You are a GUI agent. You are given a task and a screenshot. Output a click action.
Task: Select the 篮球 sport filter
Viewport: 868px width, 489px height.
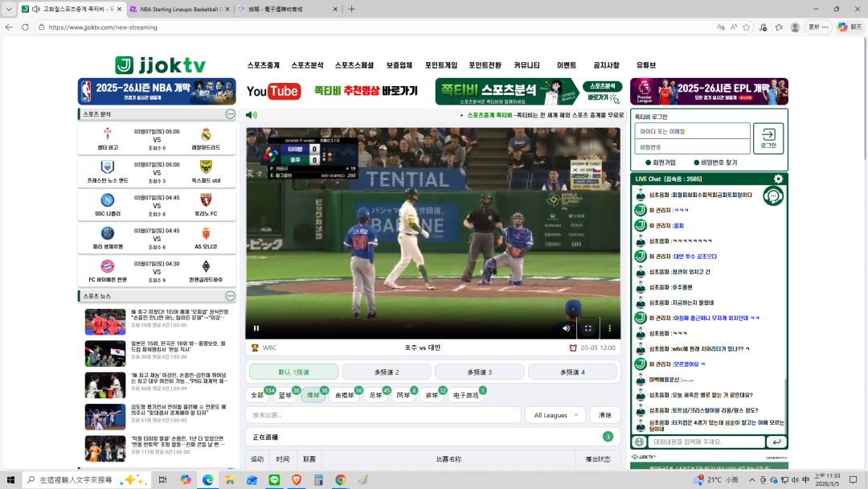pyautogui.click(x=285, y=395)
